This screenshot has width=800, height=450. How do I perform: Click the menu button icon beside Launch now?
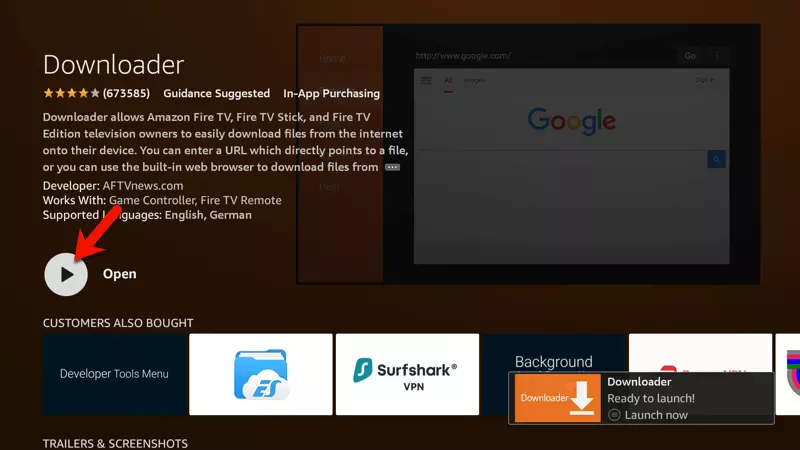614,415
